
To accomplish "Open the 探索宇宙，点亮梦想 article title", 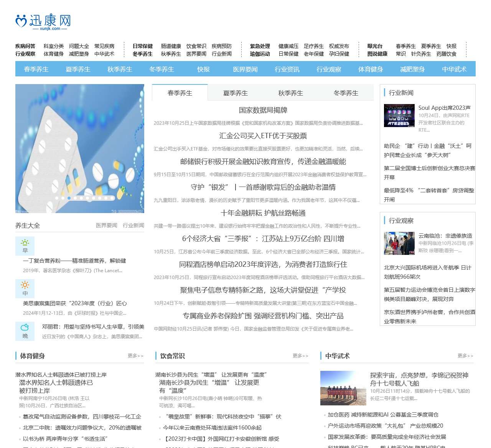I will (x=419, y=379).
